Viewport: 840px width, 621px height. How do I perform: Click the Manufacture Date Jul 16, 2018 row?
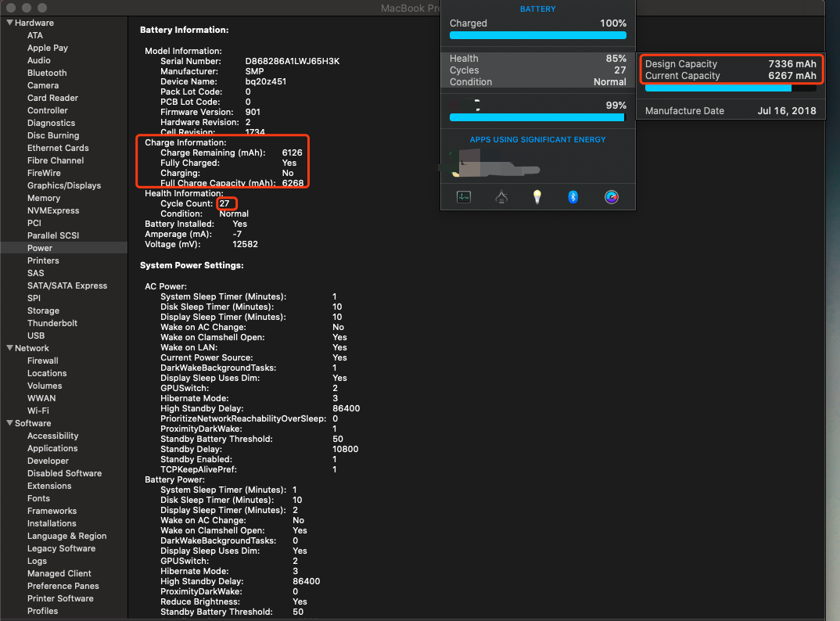point(731,111)
